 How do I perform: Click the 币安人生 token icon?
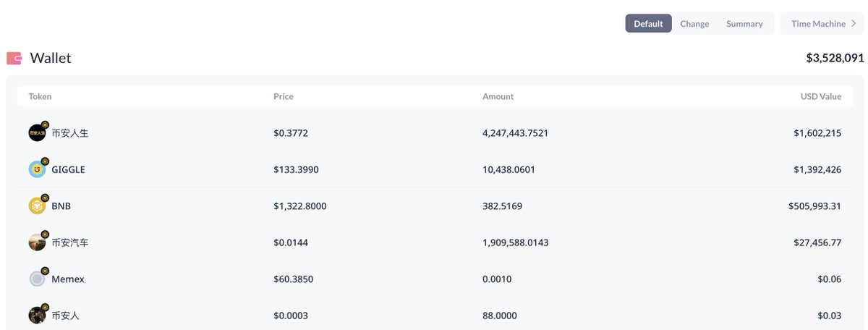(37, 133)
